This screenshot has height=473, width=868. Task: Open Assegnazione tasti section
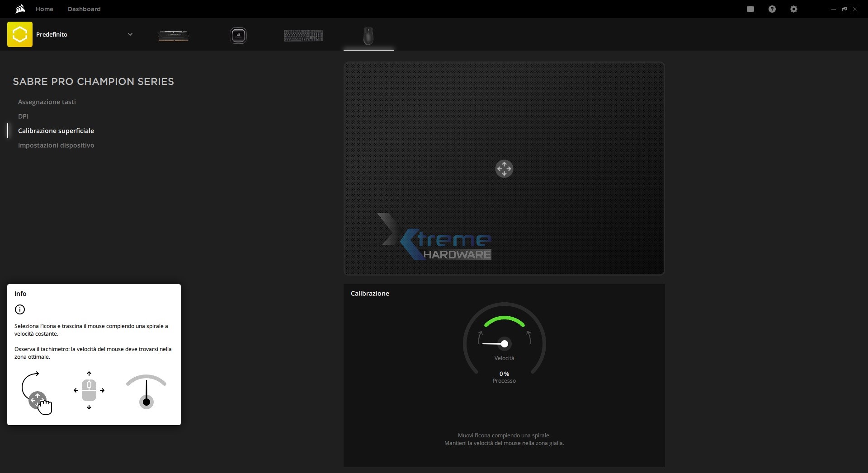pos(47,102)
